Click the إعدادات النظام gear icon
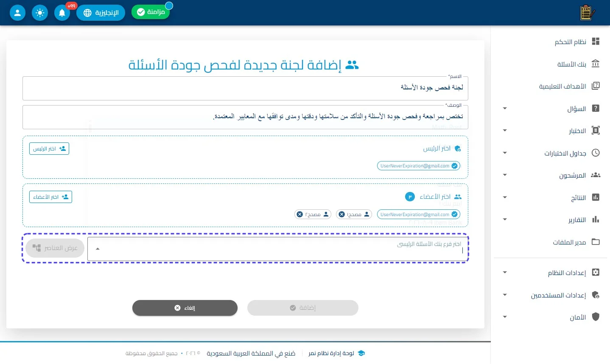 596,272
